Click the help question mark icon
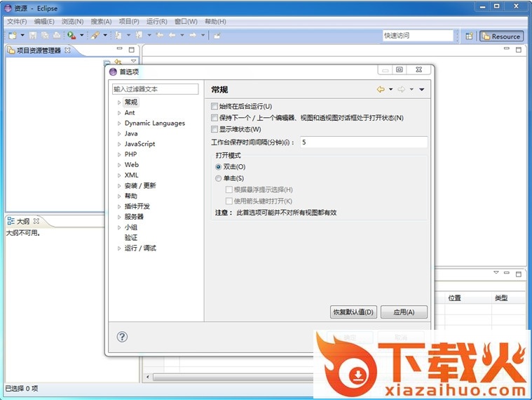 pyautogui.click(x=122, y=337)
